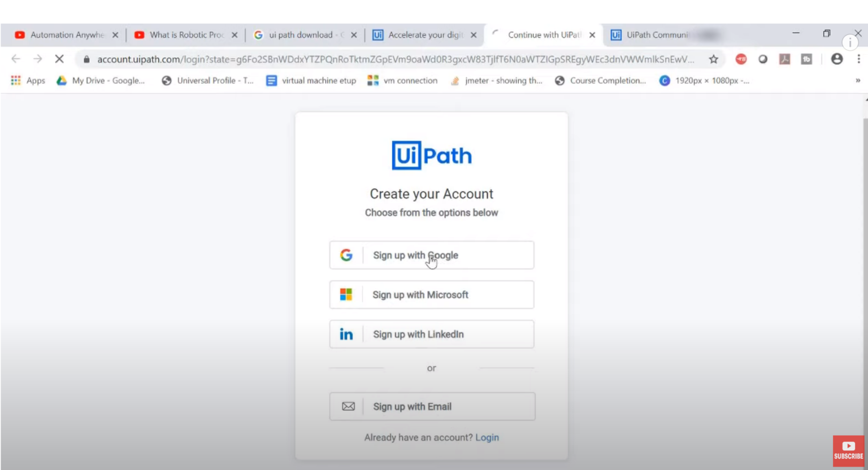Viewport: 868px width, 470px height.
Task: Open the 'My Drive - Google' bookmark
Action: (101, 80)
